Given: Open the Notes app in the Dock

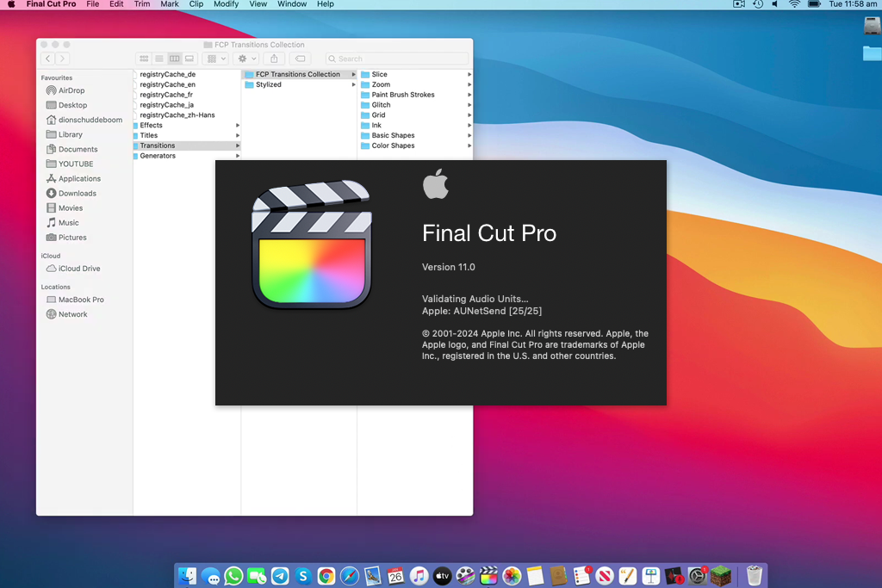Looking at the screenshot, I should (x=535, y=576).
